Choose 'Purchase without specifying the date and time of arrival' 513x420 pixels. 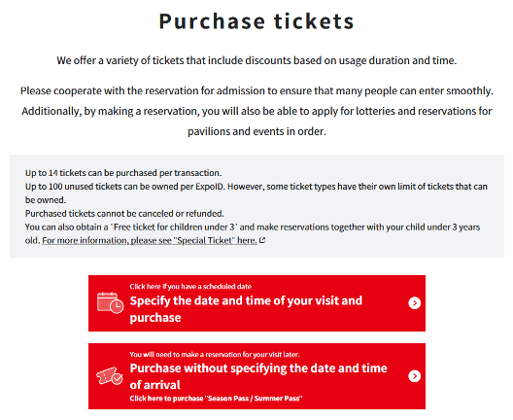click(x=256, y=376)
